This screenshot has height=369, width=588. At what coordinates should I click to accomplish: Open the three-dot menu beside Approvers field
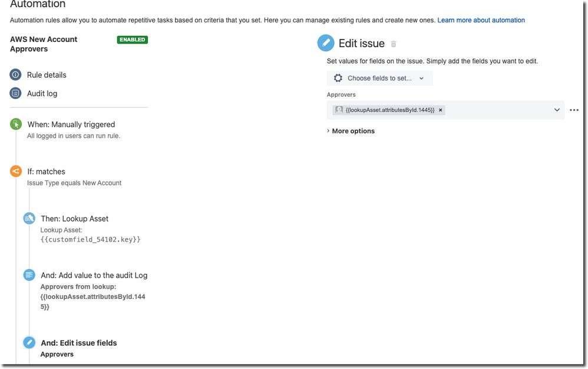pos(574,110)
